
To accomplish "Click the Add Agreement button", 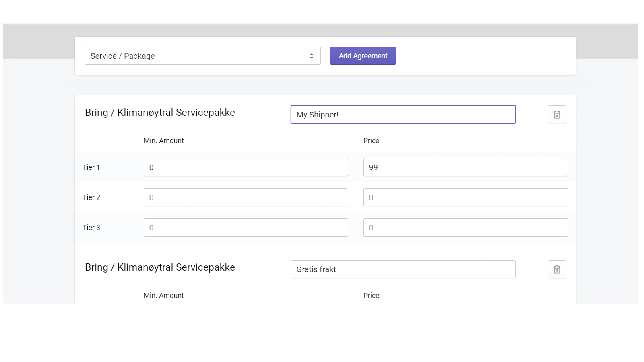I will [363, 56].
